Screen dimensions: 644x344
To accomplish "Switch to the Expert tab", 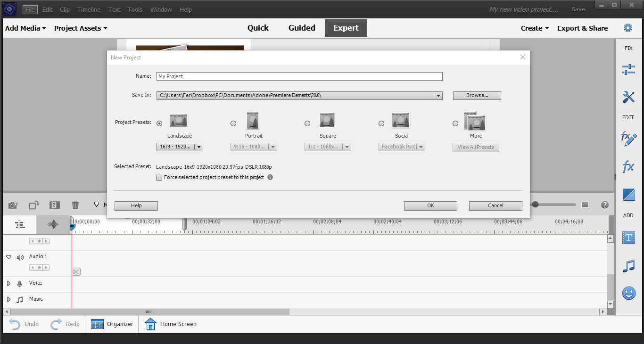I will tap(346, 28).
